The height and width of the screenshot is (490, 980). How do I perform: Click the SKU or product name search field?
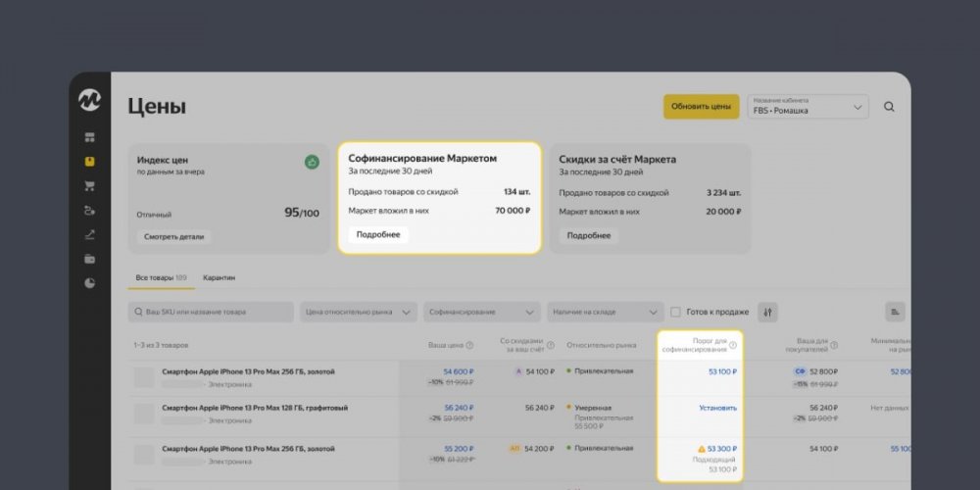(211, 312)
